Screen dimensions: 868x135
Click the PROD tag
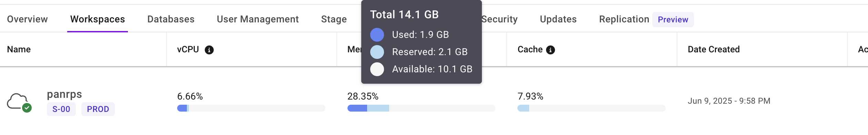pyautogui.click(x=98, y=109)
